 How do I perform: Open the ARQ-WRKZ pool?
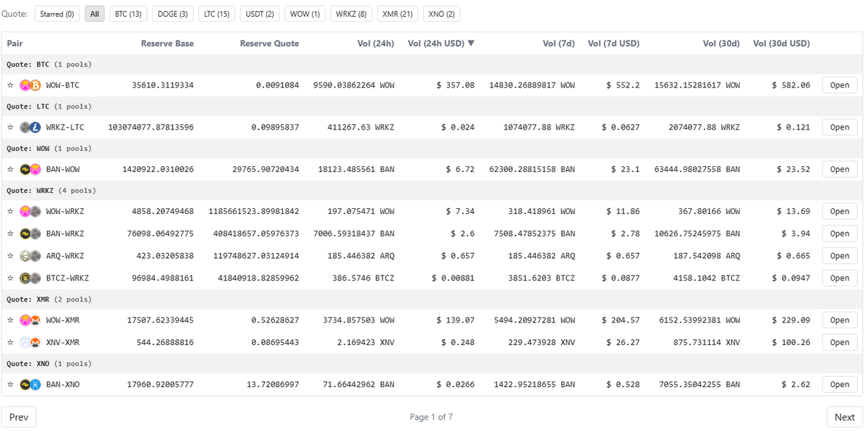[839, 256]
